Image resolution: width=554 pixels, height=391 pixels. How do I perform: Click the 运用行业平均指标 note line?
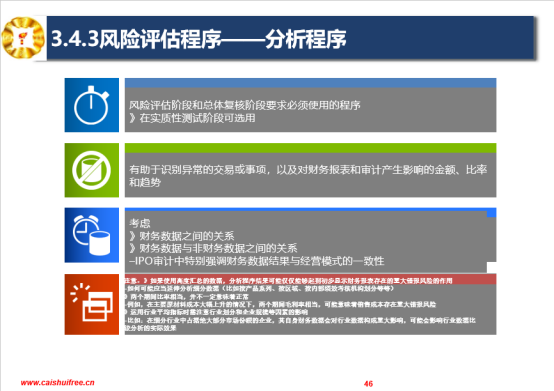pyautogui.click(x=216, y=312)
